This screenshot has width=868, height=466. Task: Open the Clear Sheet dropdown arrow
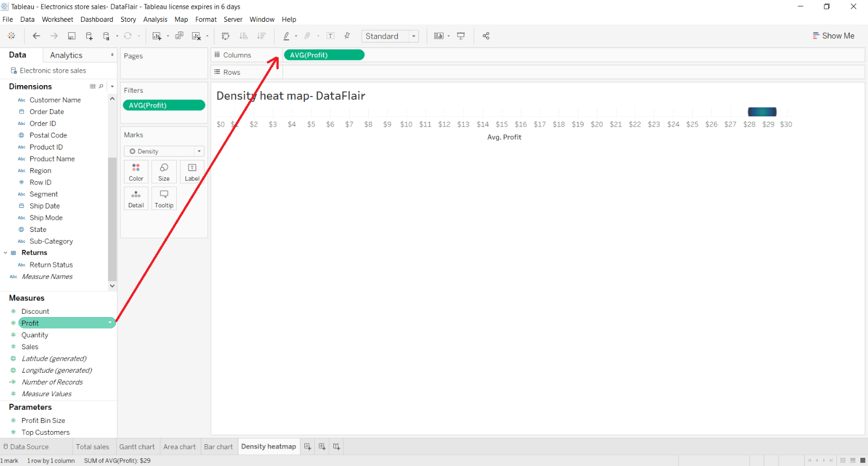[x=207, y=36]
